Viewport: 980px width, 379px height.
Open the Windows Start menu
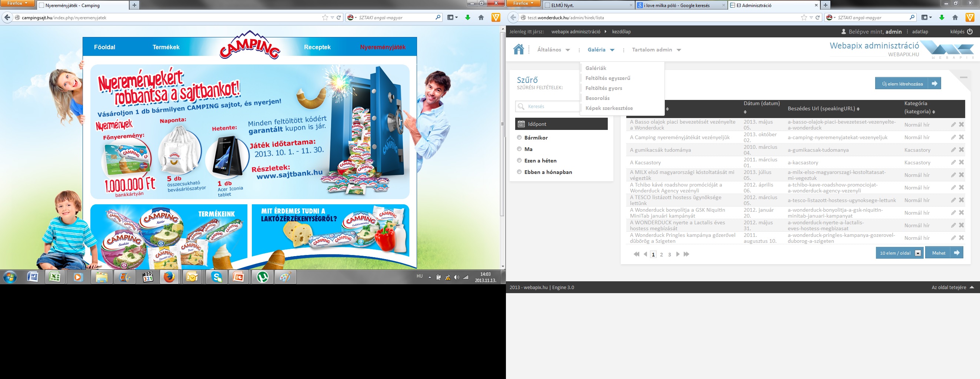tap(10, 277)
